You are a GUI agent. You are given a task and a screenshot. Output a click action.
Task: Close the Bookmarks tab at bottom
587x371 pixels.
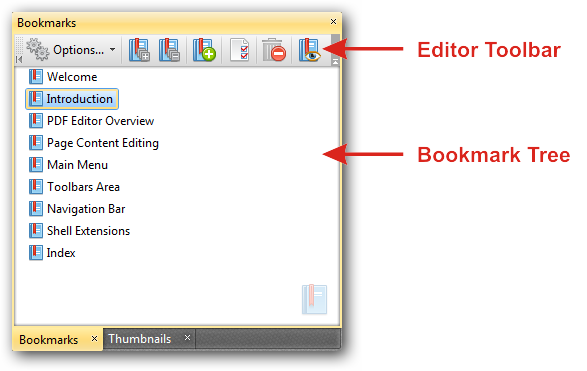[x=94, y=338]
